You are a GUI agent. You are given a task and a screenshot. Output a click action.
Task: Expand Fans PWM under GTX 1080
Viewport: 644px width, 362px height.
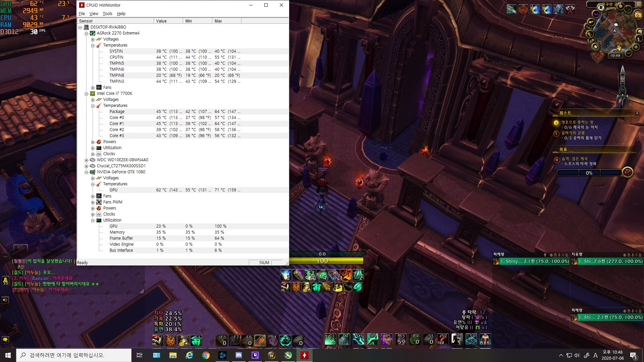[93, 202]
